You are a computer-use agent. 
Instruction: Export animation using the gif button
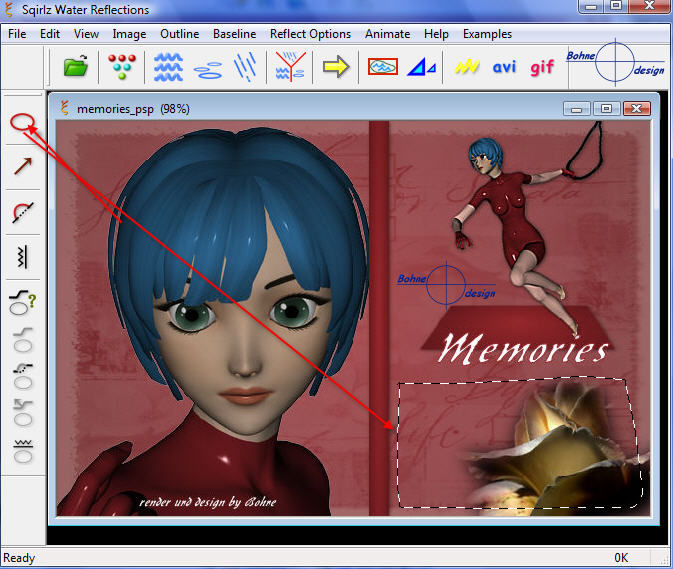(542, 67)
